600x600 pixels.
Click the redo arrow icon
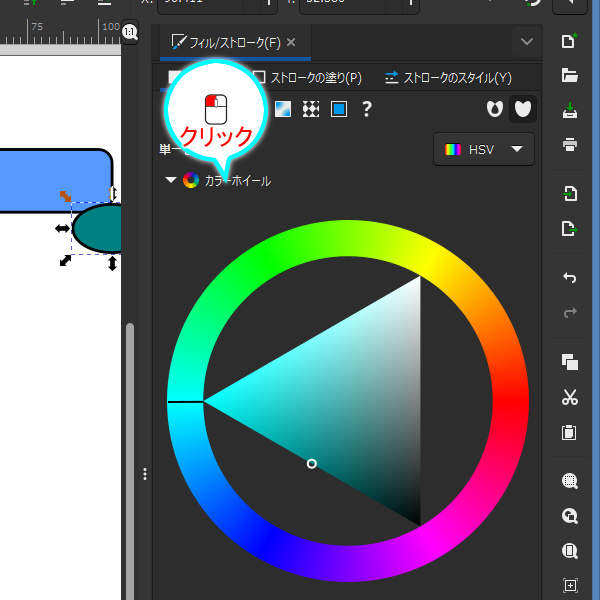pyautogui.click(x=569, y=313)
